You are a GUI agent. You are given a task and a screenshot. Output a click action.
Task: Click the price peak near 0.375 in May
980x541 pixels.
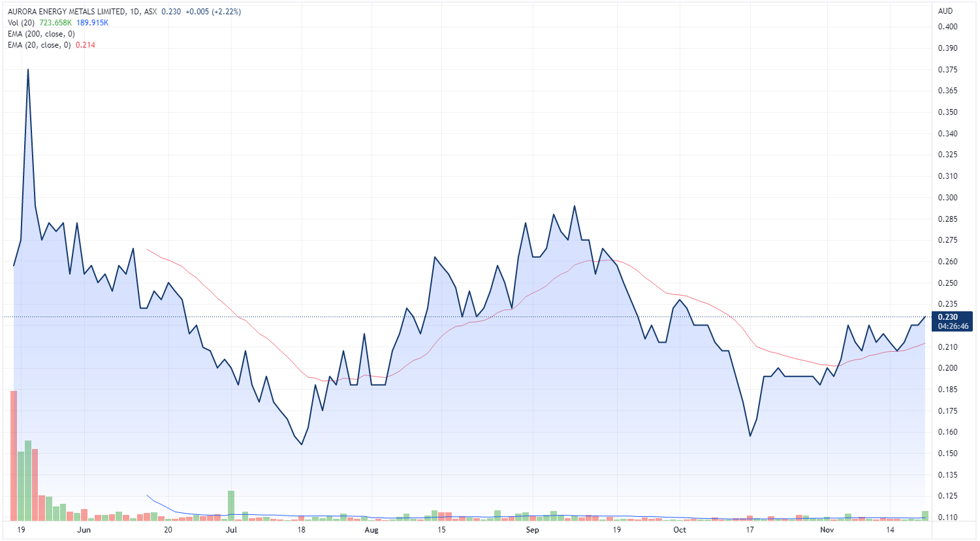click(x=28, y=70)
